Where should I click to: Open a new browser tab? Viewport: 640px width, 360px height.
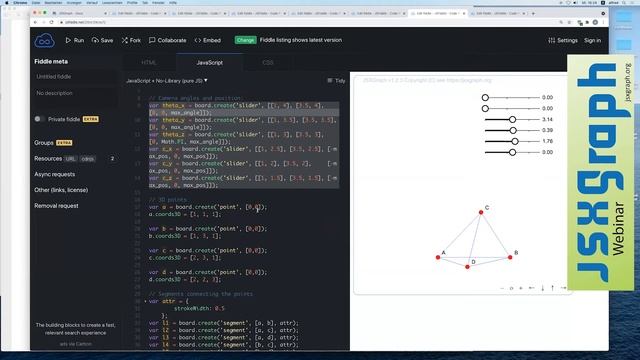[x=533, y=13]
